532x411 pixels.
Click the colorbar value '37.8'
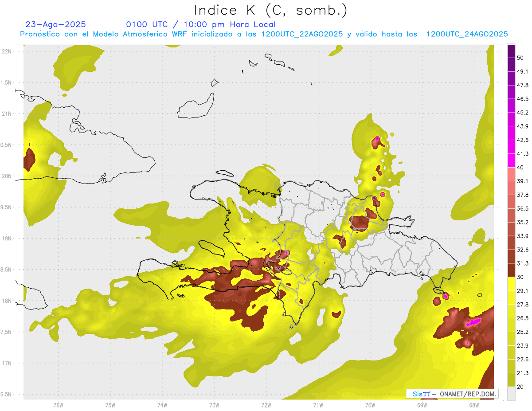(523, 195)
